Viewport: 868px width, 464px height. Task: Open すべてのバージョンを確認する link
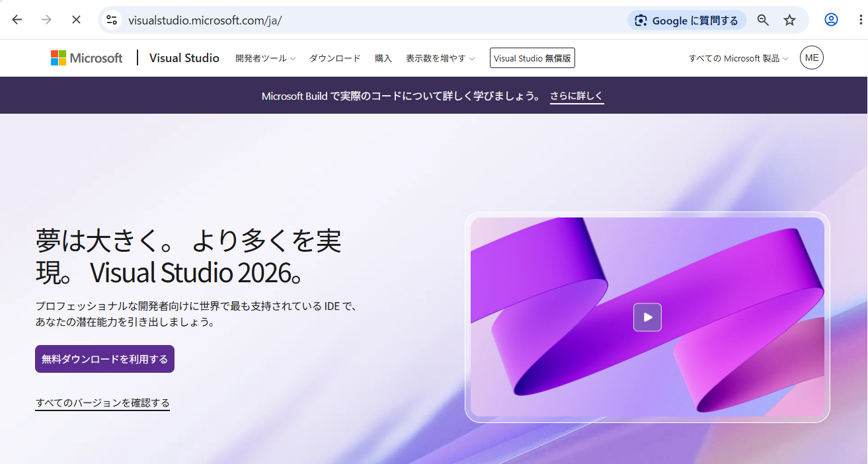pyautogui.click(x=102, y=403)
